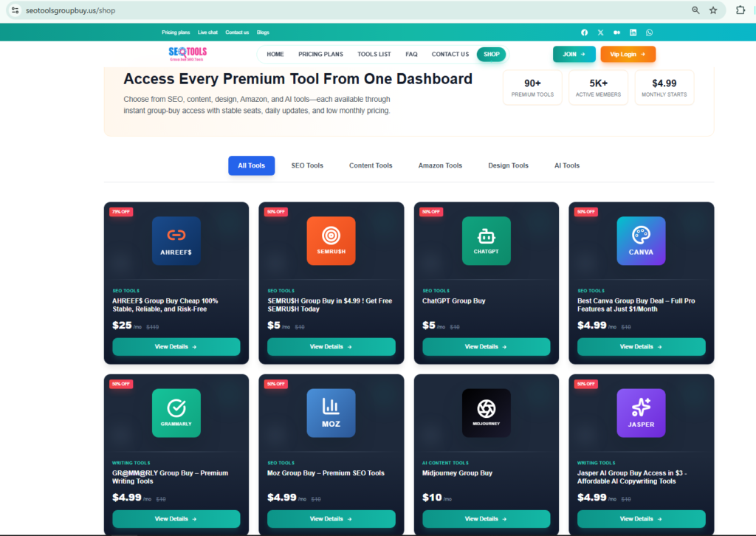Image resolution: width=756 pixels, height=536 pixels.
Task: Click the zoom magnifier icon in address bar
Action: pos(695,10)
